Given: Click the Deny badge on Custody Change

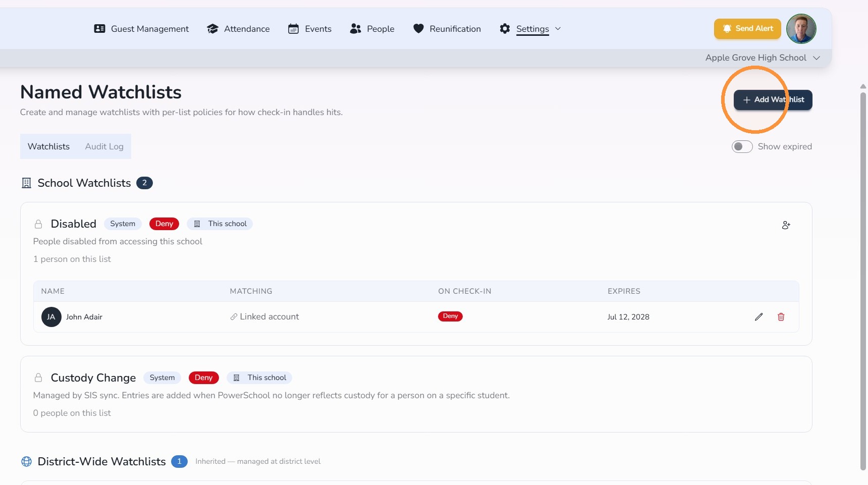Looking at the screenshot, I should pos(203,378).
